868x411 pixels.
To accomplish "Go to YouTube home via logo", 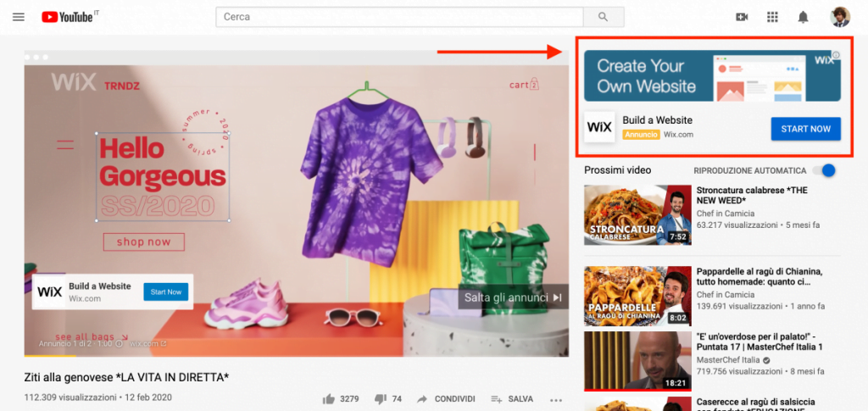I will click(x=70, y=17).
